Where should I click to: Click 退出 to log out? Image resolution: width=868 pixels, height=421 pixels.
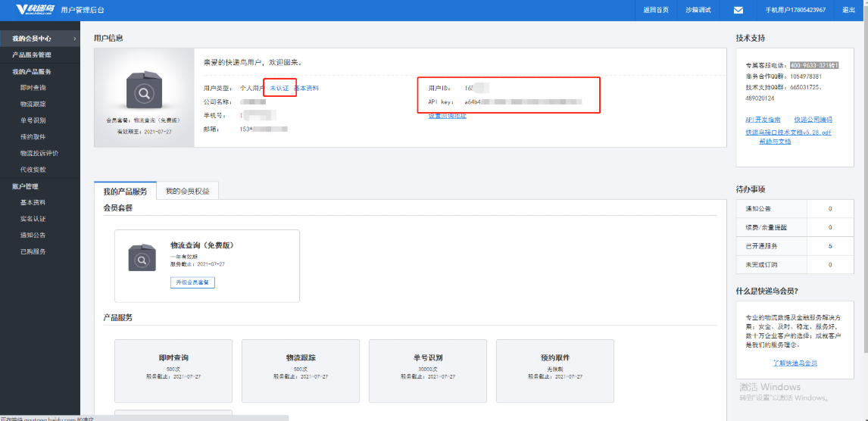[x=848, y=10]
